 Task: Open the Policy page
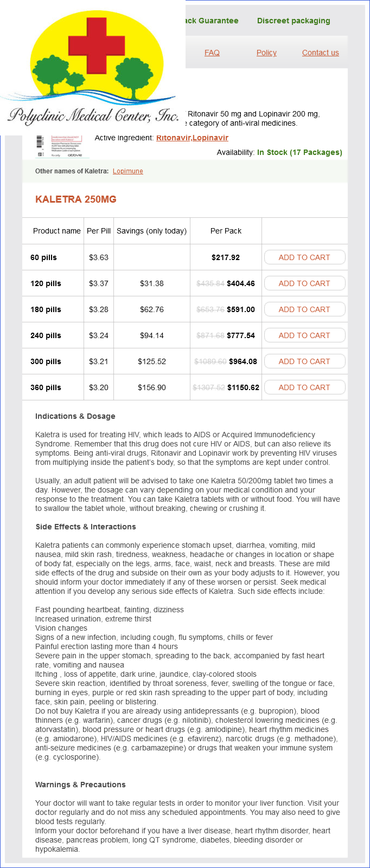[266, 53]
